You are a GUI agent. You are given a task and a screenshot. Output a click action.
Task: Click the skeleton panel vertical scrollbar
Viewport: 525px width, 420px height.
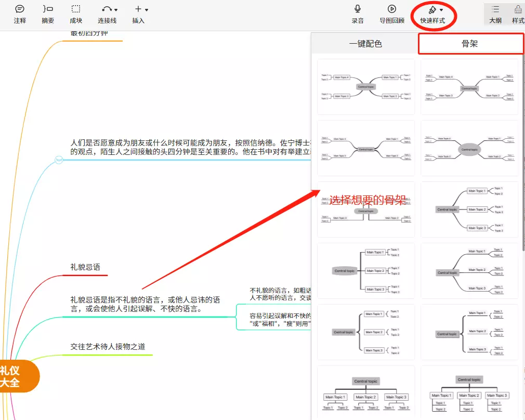tap(522, 156)
